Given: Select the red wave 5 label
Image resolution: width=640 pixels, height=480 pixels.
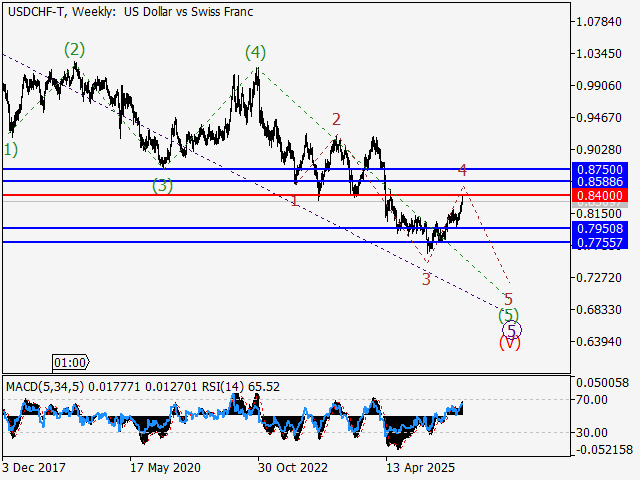Looking at the screenshot, I should coord(508,299).
